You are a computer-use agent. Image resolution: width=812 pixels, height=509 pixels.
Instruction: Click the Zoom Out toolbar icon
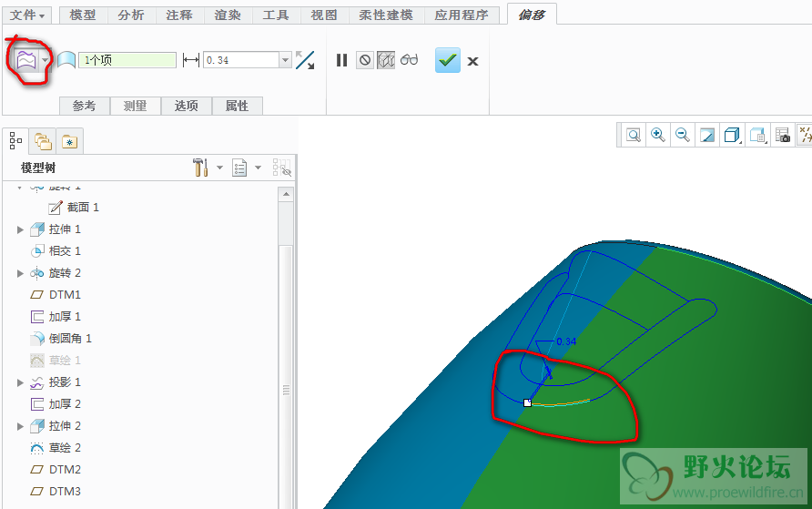coord(683,136)
